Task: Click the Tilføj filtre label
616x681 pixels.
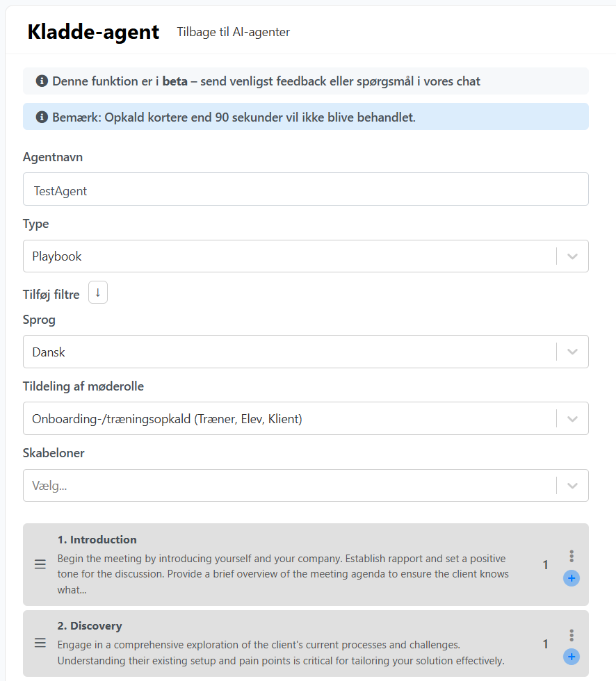Action: (x=51, y=295)
